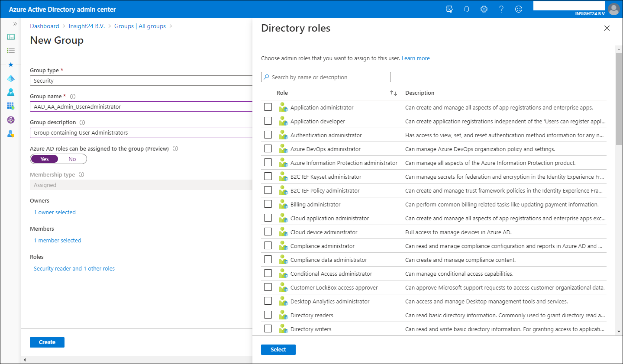Check the Compliance administrator checkbox
The image size is (623, 364).
tap(268, 245)
